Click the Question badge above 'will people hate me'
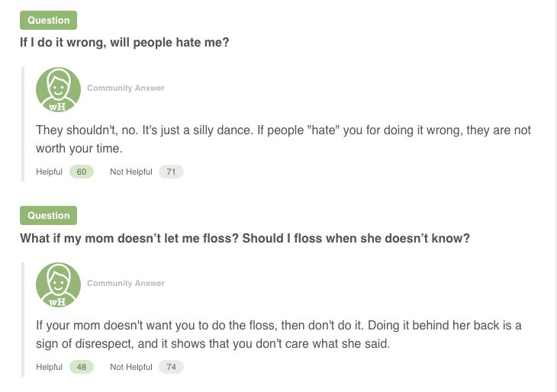This screenshot has height=392, width=557. pyautogui.click(x=48, y=21)
